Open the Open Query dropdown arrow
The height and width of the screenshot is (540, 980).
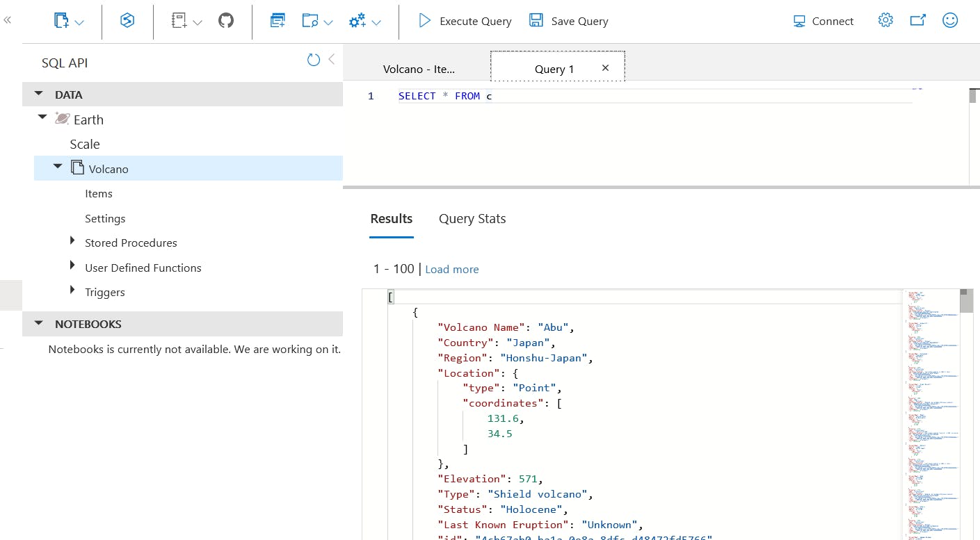pos(328,22)
